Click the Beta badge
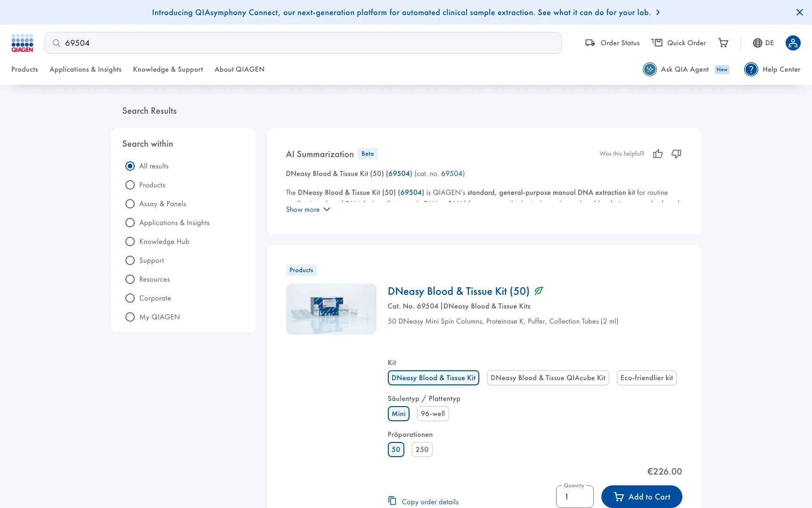 coord(368,154)
